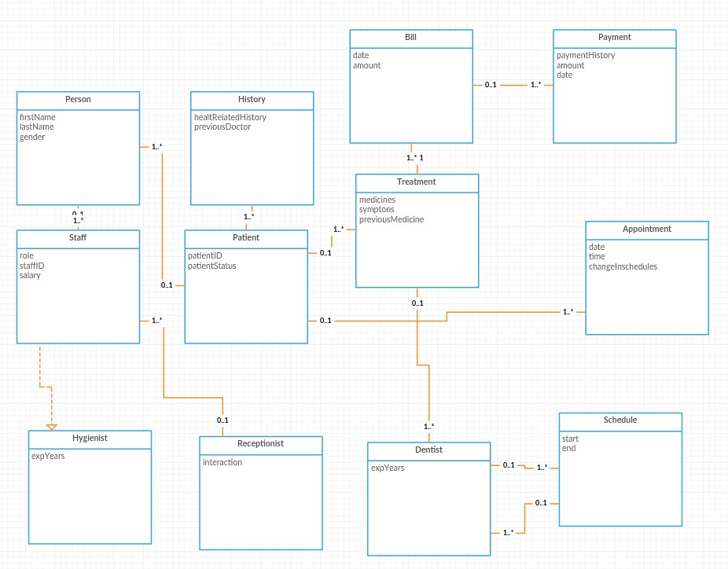
Task: Select the Treatment class header
Action: click(x=416, y=182)
